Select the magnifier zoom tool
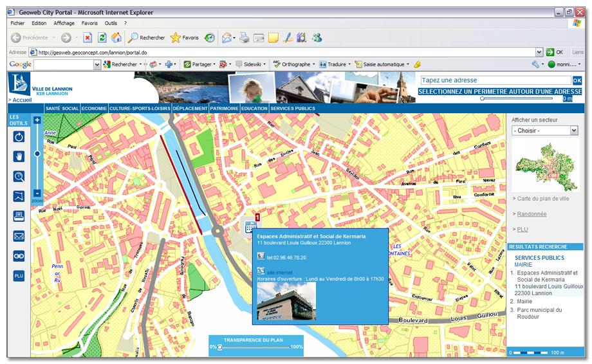Screen dimensions: 592x364 [19, 177]
